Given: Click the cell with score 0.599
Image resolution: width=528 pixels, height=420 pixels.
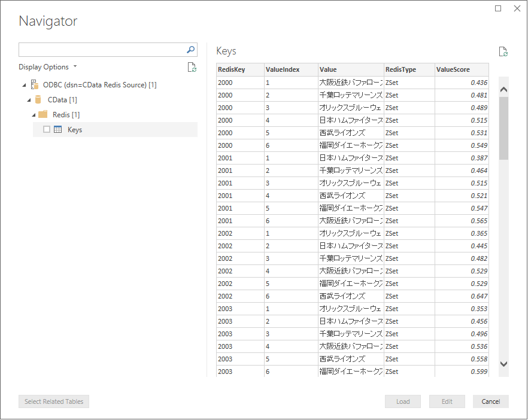Looking at the screenshot, I should 462,372.
